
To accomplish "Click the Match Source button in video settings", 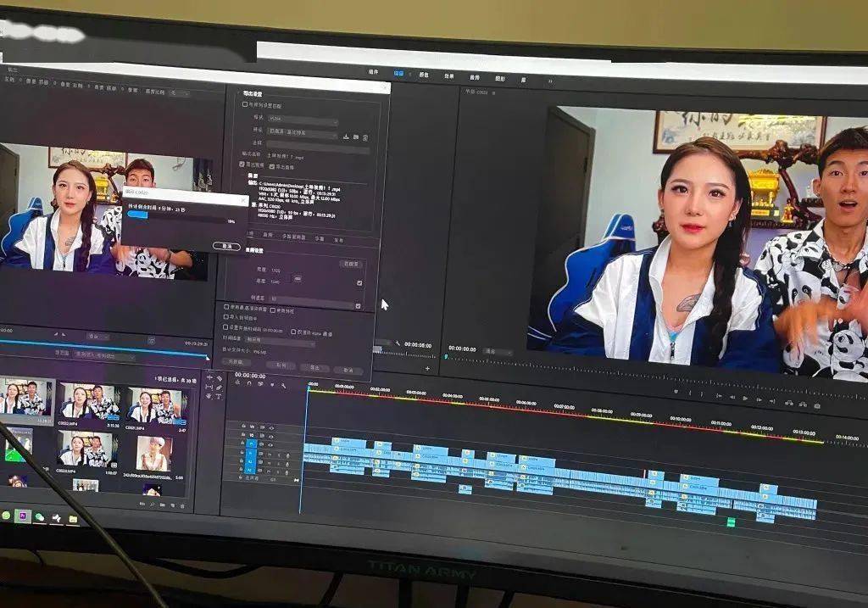I will tap(351, 264).
